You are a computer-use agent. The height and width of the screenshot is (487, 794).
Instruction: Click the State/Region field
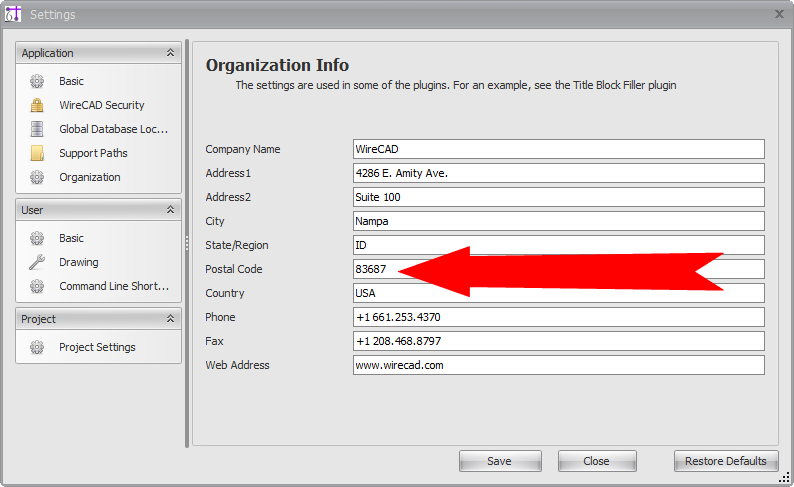pos(559,245)
